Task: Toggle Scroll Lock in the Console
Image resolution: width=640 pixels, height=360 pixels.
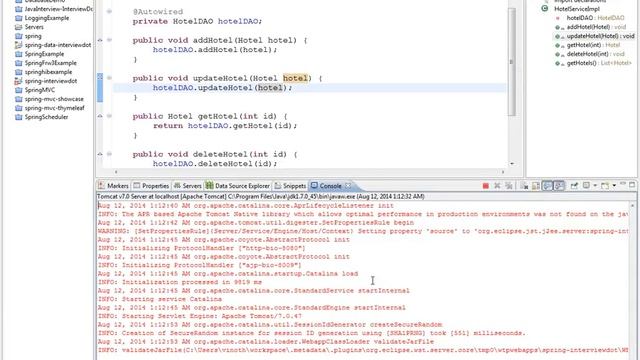Action: (536, 186)
